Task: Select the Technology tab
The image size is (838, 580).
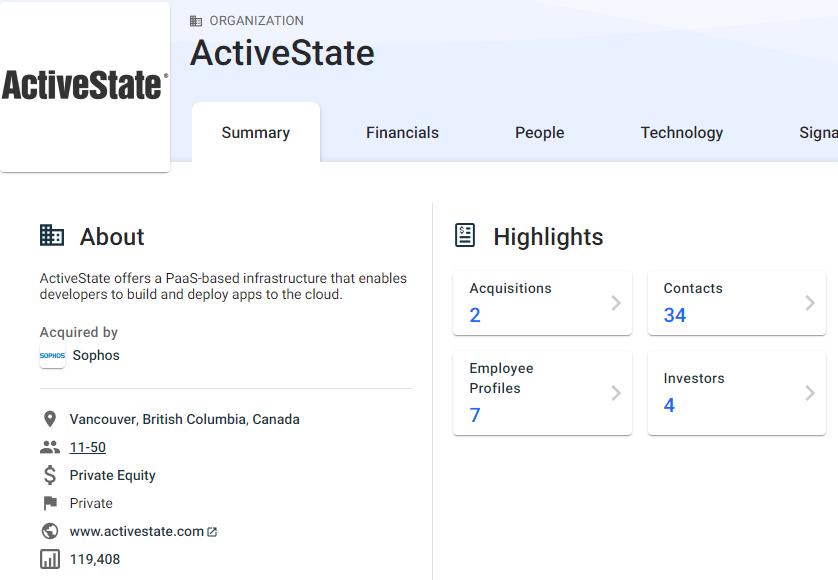Action: coord(682,133)
